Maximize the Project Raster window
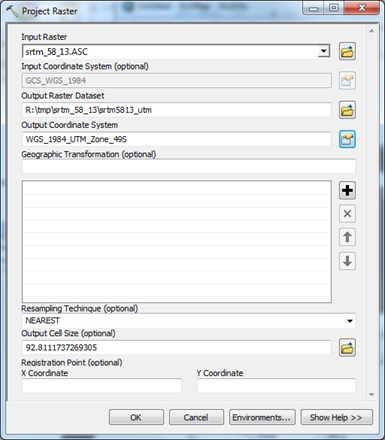 point(334,8)
